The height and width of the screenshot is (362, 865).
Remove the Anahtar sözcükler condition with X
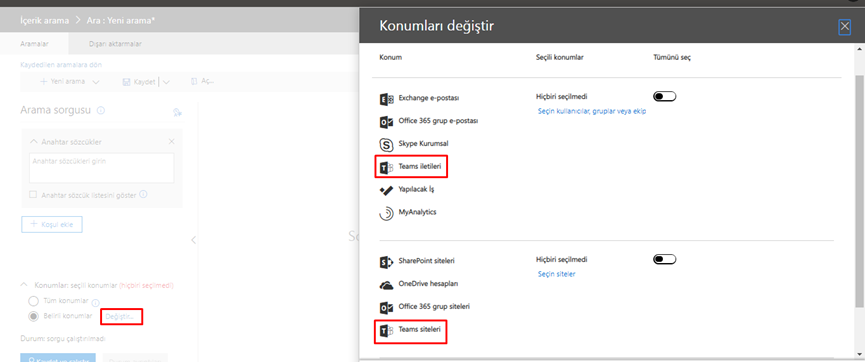(x=172, y=142)
